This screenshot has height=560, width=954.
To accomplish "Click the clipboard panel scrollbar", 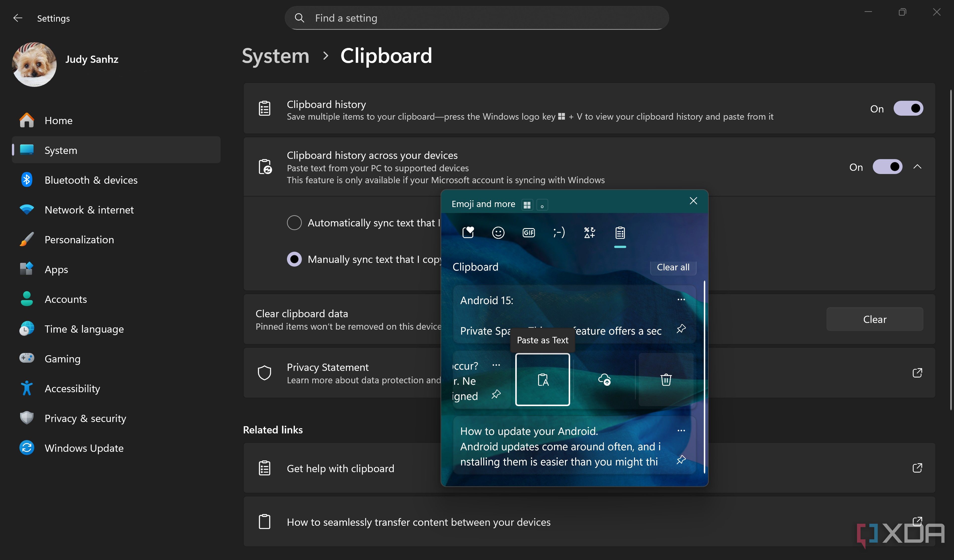I will pyautogui.click(x=704, y=377).
